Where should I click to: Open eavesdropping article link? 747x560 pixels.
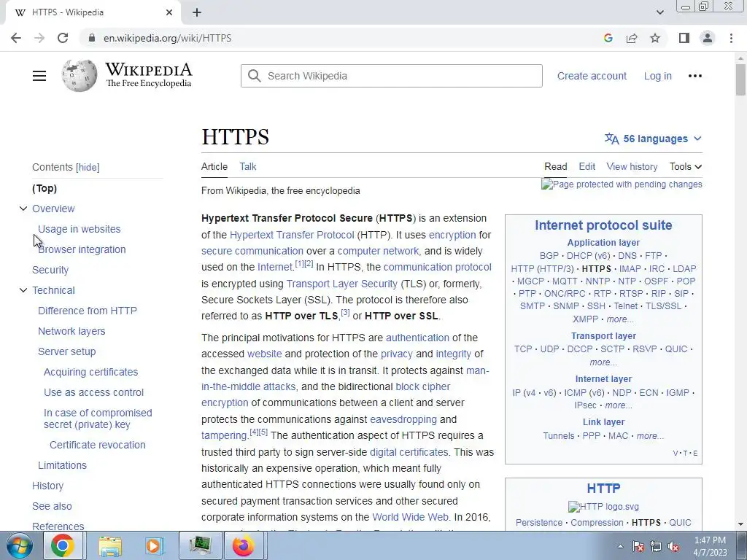[x=403, y=419]
